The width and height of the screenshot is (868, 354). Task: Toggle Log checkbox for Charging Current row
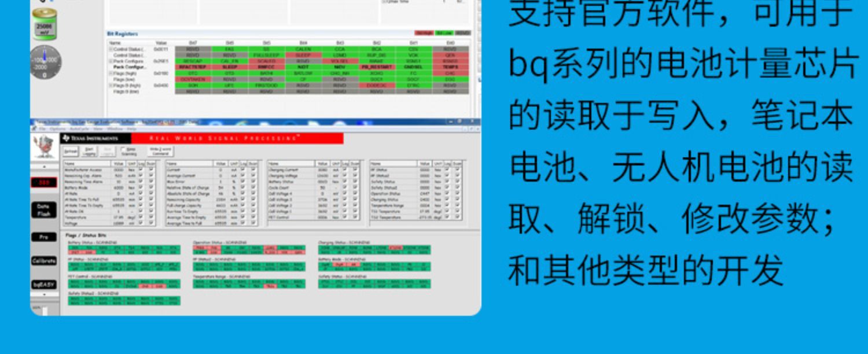[345, 169]
